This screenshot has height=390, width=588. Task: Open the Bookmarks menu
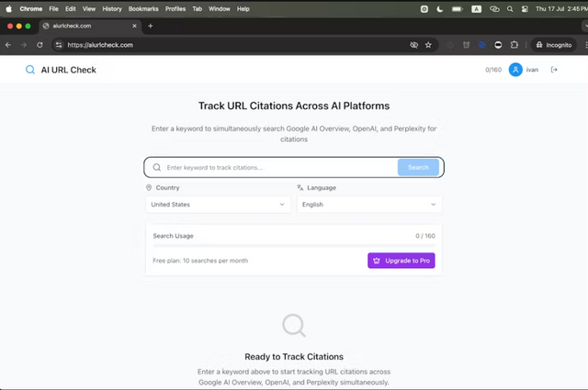coord(143,8)
